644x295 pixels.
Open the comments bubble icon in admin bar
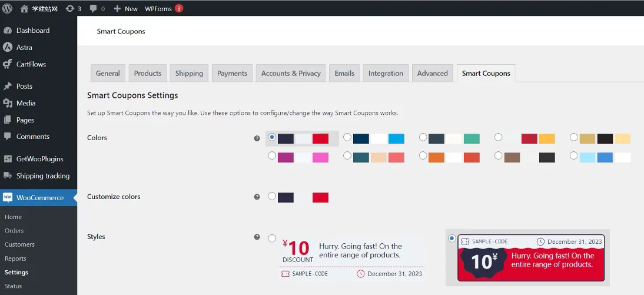(94, 8)
